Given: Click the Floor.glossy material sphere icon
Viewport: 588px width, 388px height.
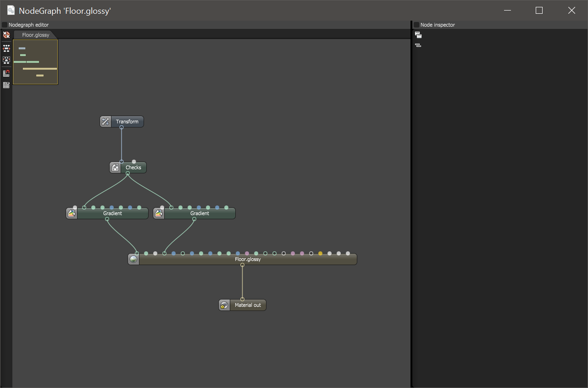Looking at the screenshot, I should [133, 259].
